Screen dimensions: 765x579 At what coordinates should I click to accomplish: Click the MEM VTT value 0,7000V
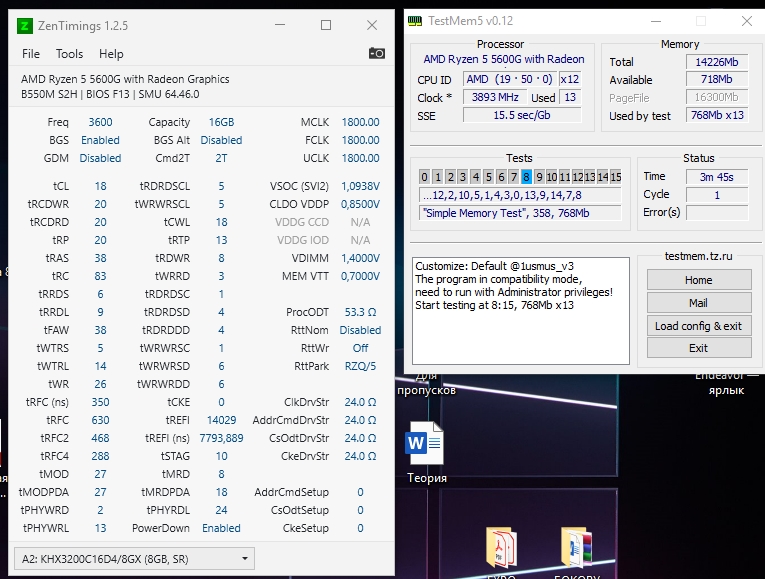coord(360,276)
